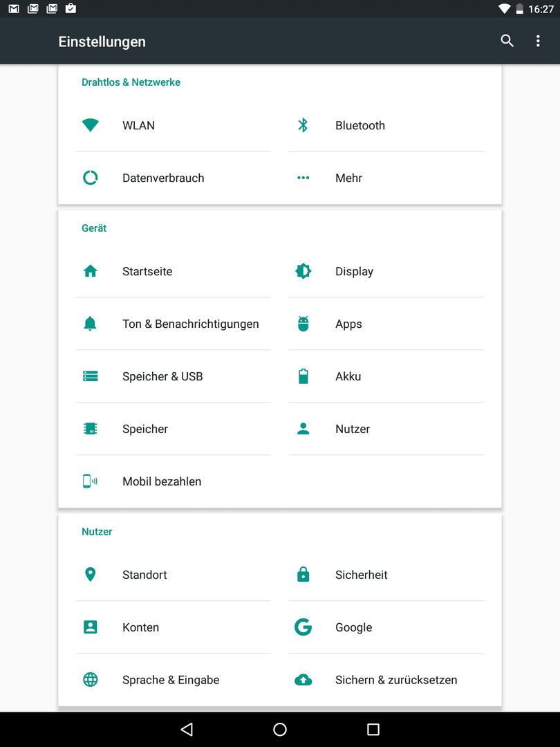
Task: Tap the bell icon for Ton & Benachrichtigungen
Action: click(90, 324)
